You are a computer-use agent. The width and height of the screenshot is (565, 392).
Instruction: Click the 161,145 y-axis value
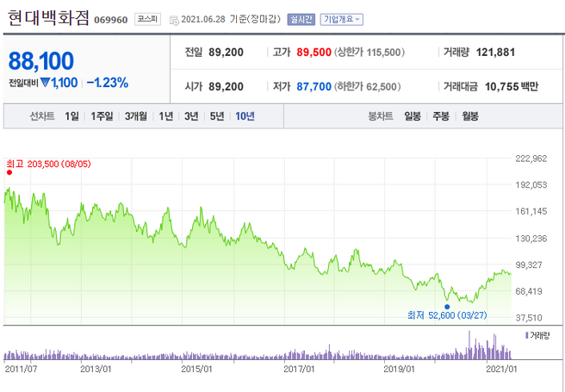tap(531, 211)
